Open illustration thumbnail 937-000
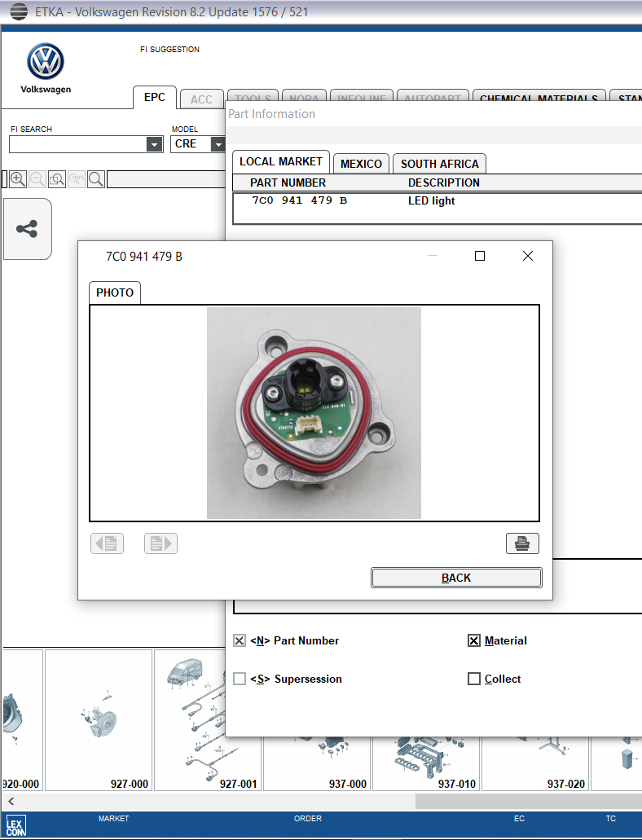The width and height of the screenshot is (642, 840). [x=317, y=764]
